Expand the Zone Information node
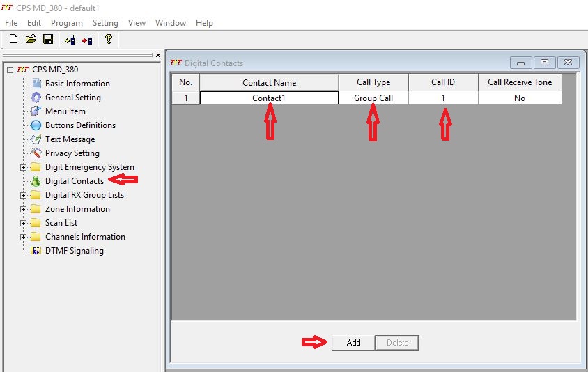This screenshot has width=588, height=372. click(x=23, y=209)
